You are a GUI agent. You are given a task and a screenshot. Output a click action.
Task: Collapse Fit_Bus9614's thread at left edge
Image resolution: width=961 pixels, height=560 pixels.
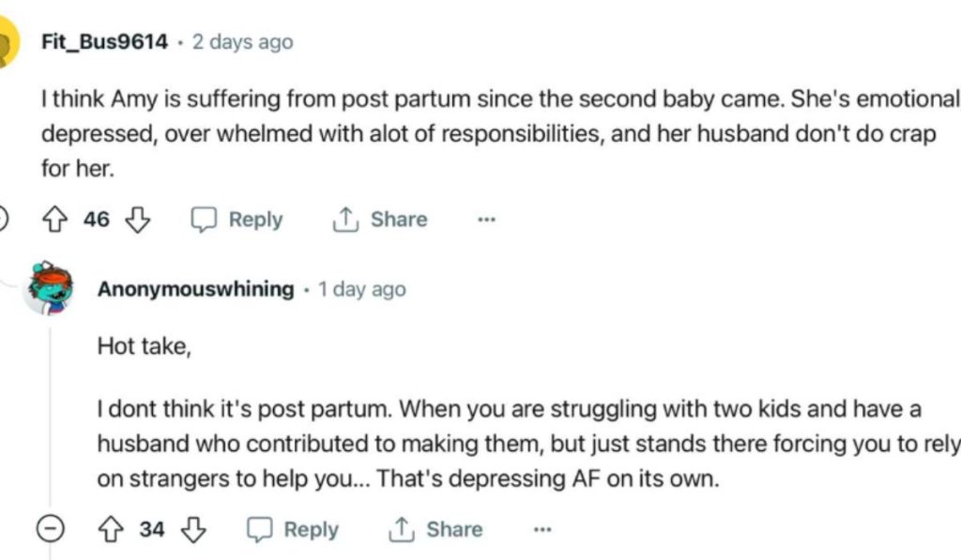point(3,219)
